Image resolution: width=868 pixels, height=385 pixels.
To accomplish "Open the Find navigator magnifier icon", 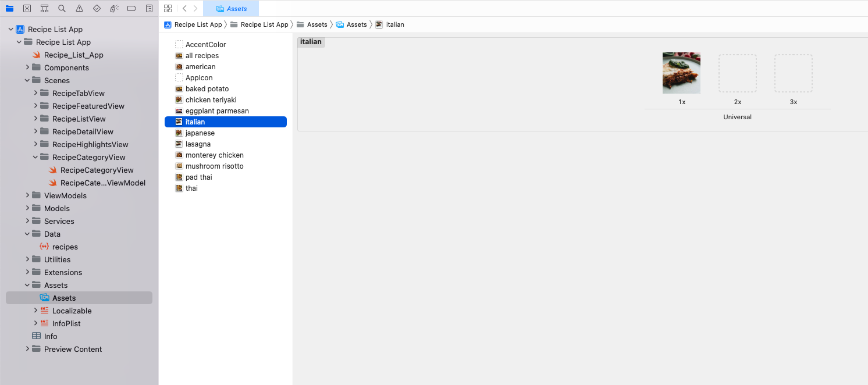I will (x=62, y=8).
